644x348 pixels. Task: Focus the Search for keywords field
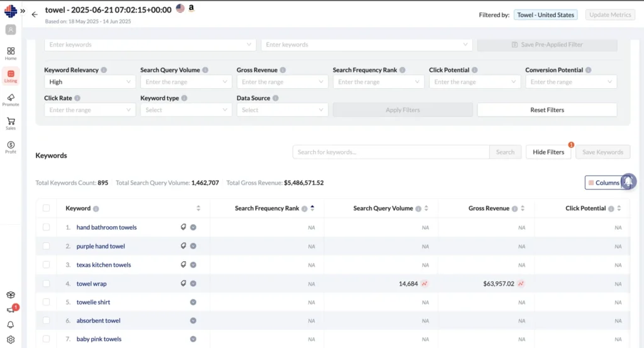click(391, 152)
